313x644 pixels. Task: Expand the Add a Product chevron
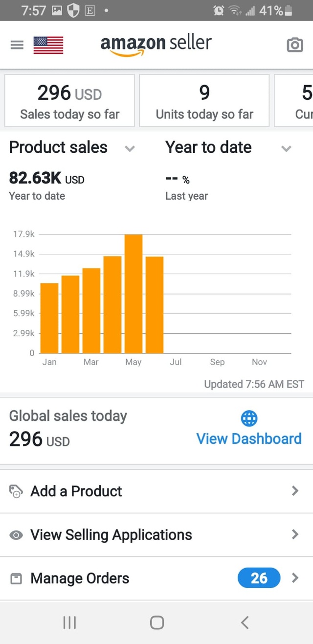(294, 491)
